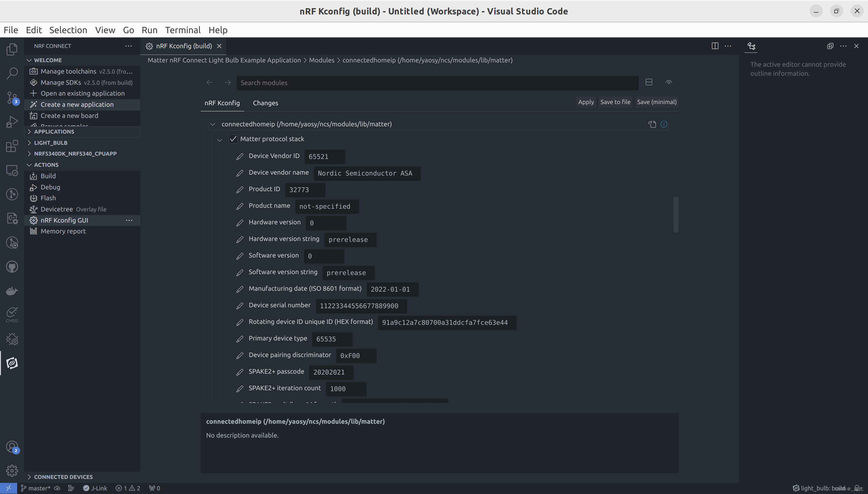This screenshot has height=494, width=868.
Task: Switch to the Changes tab
Action: click(x=266, y=103)
